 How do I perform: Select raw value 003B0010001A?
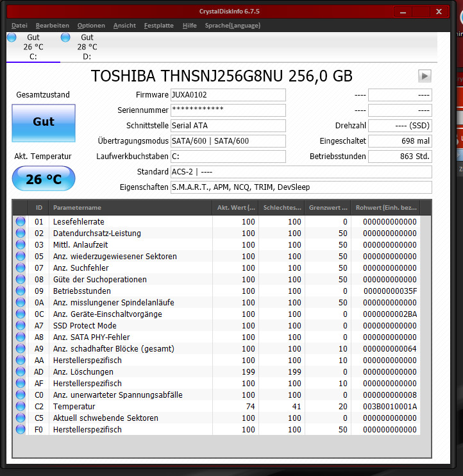[x=390, y=407]
